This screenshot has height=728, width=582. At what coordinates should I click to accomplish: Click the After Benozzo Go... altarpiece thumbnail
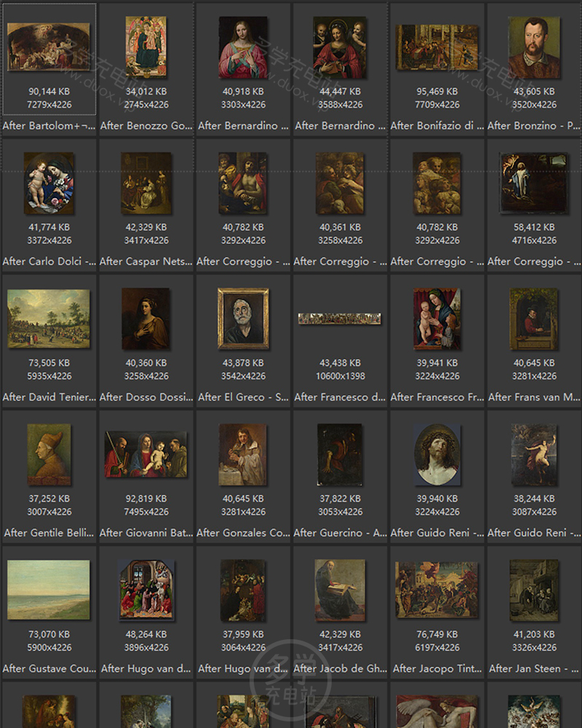(145, 47)
